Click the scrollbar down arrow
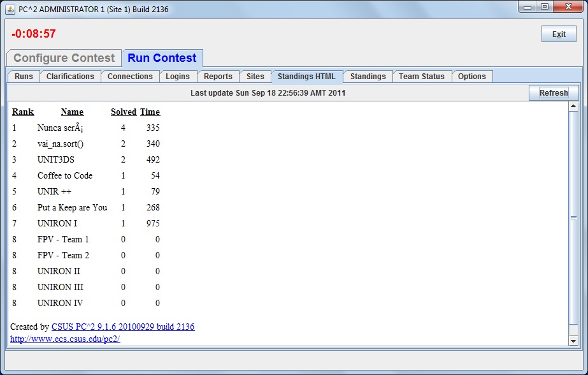The height and width of the screenshot is (375, 588). click(573, 341)
